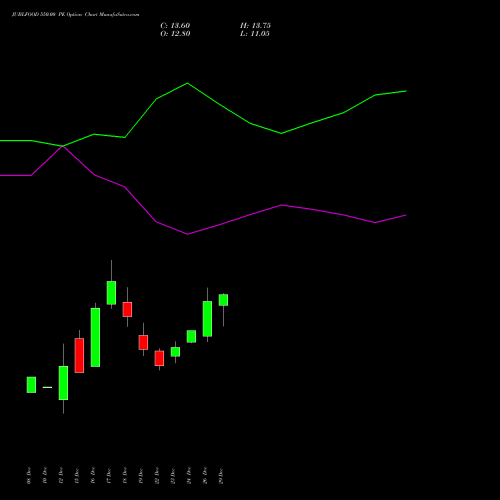Image resolution: width=500 pixels, height=500 pixels.
Task: Click the 12 Dec date label
Action: click(61, 476)
